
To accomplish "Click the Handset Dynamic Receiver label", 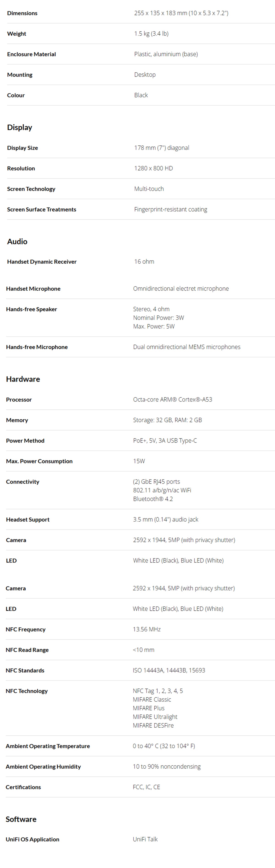I will (42, 262).
